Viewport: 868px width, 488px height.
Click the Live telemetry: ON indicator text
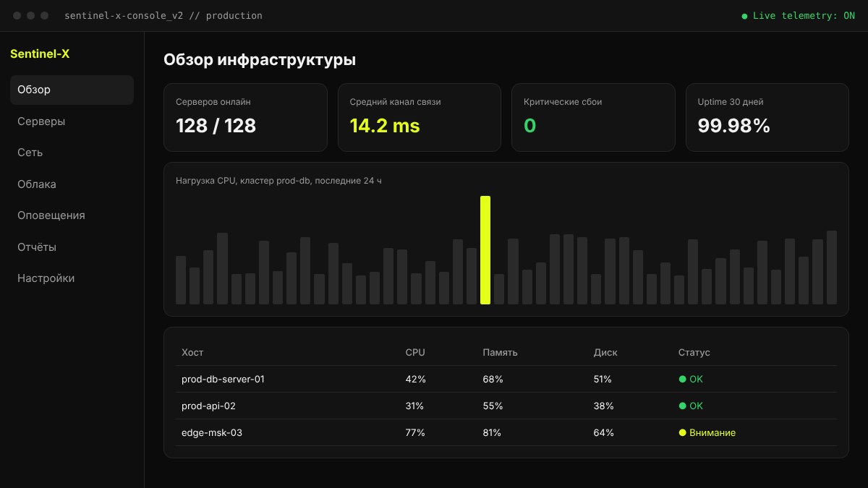[804, 16]
